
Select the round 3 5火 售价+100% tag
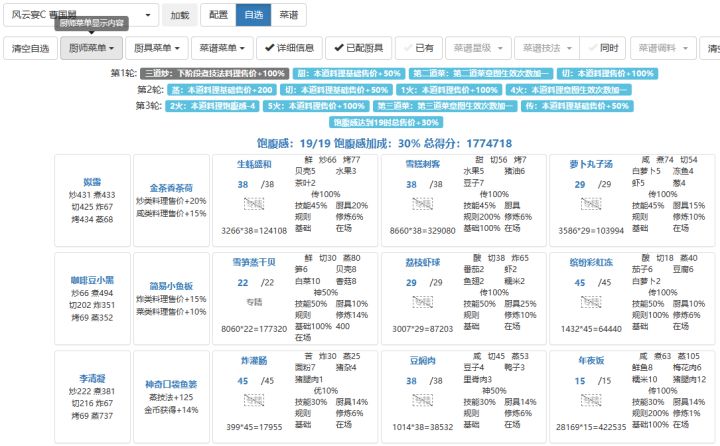tap(316, 106)
